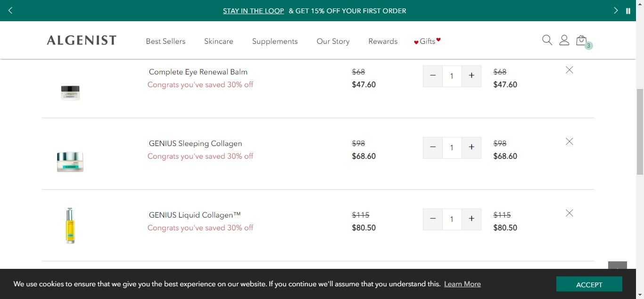Open the Our Story menu
The height and width of the screenshot is (299, 644).
pyautogui.click(x=333, y=41)
